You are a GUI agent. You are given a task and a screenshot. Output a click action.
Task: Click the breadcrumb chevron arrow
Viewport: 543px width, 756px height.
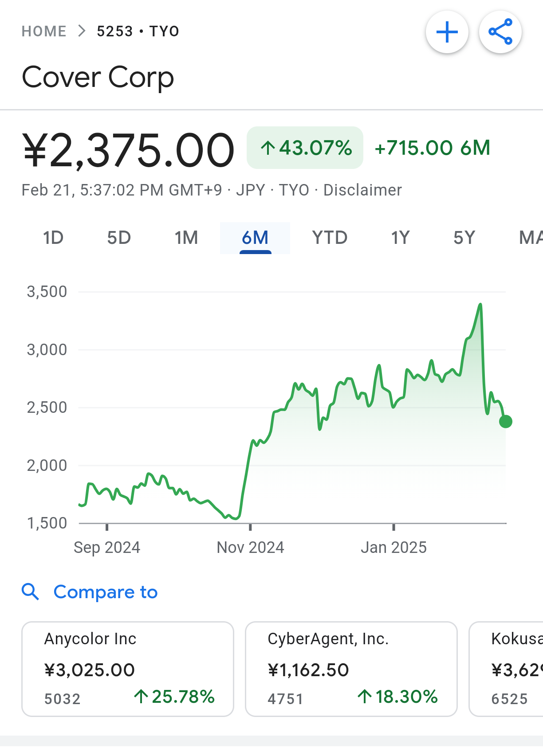pos(82,31)
